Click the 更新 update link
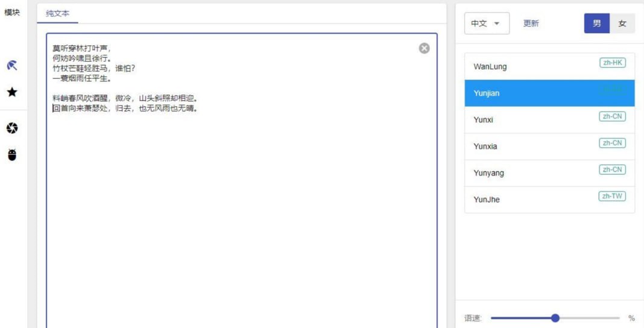Image resolution: width=644 pixels, height=328 pixels. point(531,24)
